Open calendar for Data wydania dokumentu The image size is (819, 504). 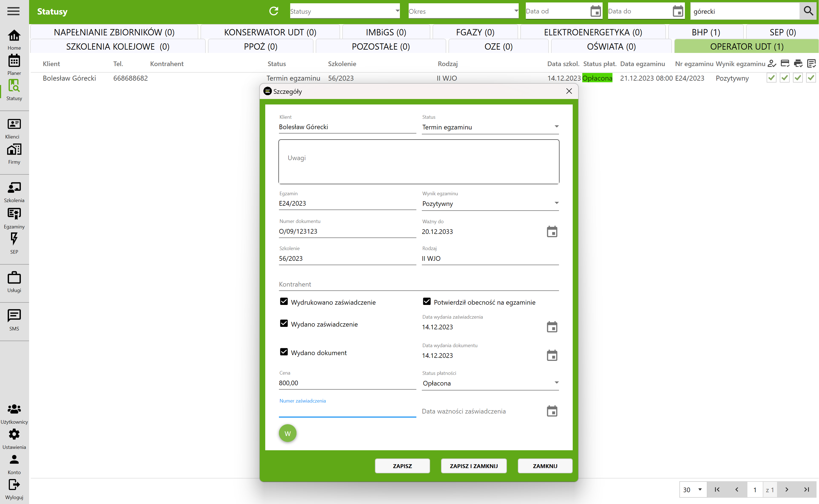pyautogui.click(x=552, y=355)
